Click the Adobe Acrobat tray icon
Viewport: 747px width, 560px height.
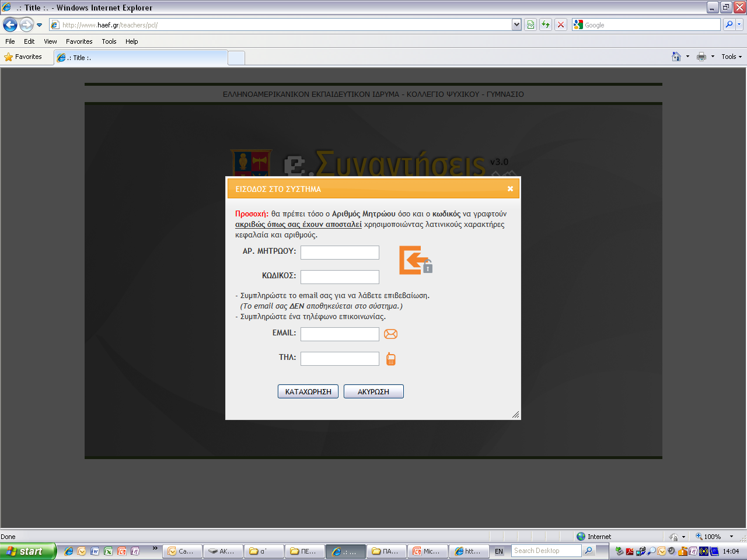(630, 551)
